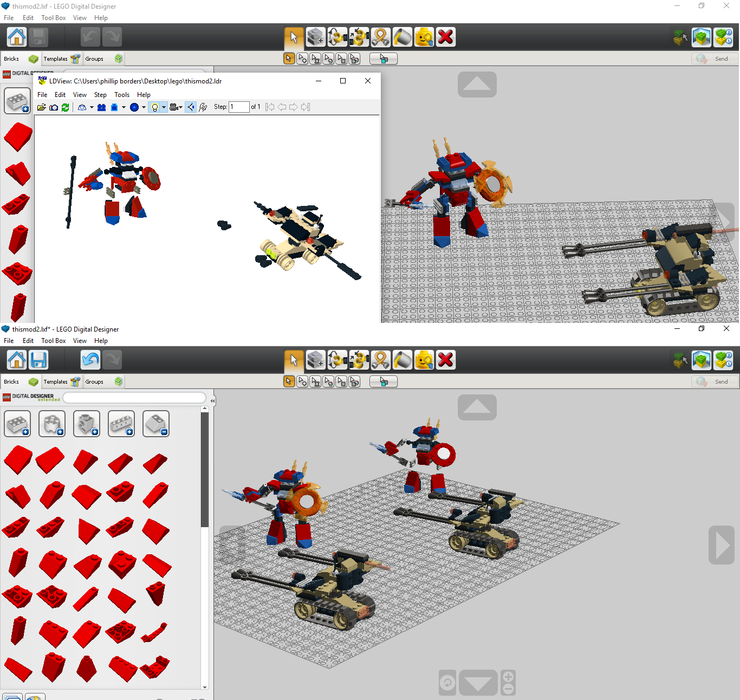Switch to Groups tab in bottom window
The height and width of the screenshot is (700, 740).
click(x=103, y=381)
